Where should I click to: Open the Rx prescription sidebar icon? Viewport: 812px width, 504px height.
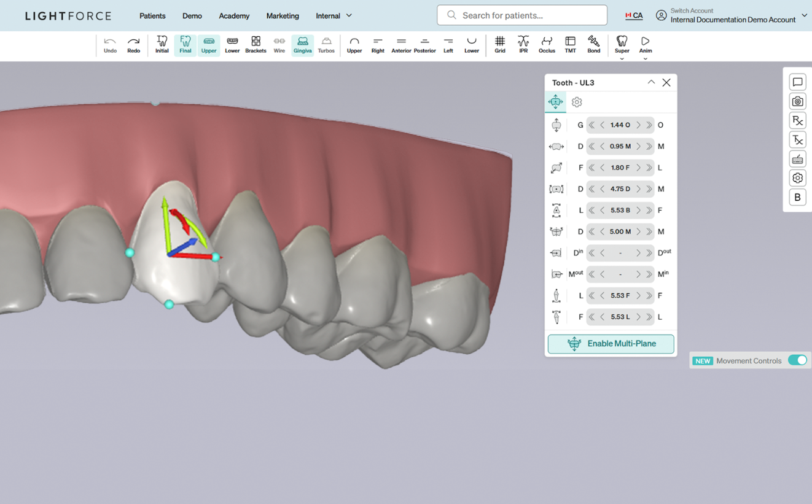[x=797, y=120]
